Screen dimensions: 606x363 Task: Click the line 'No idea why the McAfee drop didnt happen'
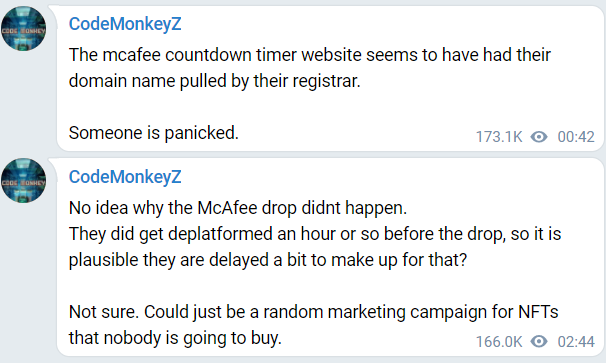click(x=237, y=208)
